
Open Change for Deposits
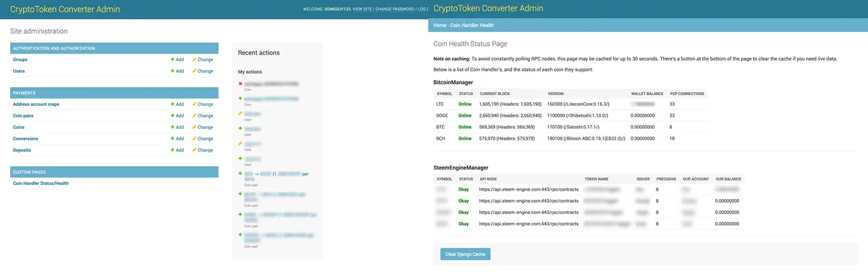click(202, 150)
